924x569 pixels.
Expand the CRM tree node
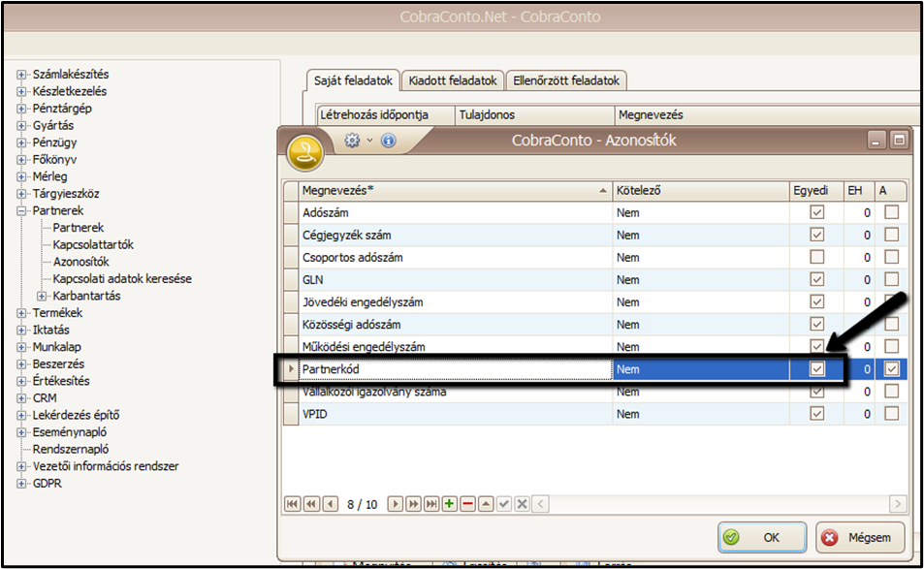click(21, 398)
